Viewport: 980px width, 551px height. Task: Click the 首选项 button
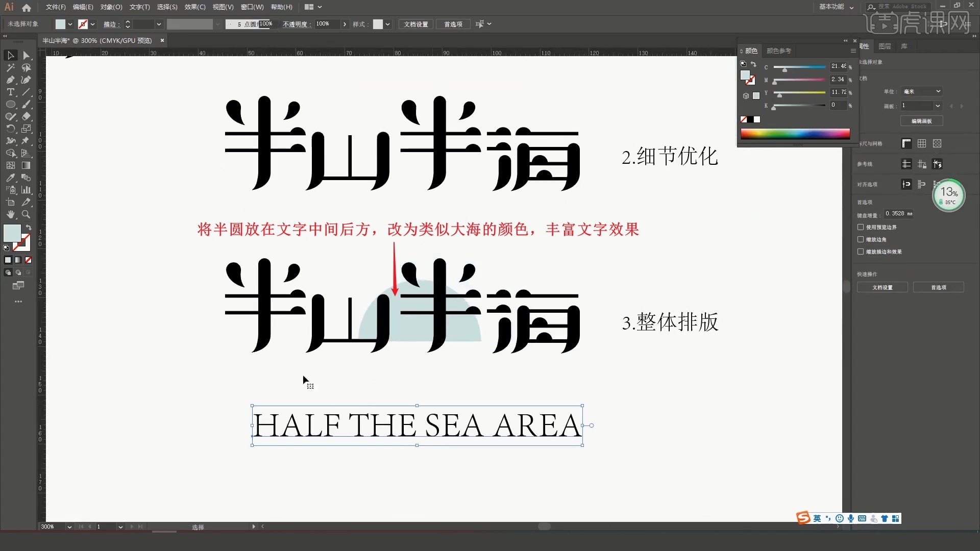(x=939, y=287)
